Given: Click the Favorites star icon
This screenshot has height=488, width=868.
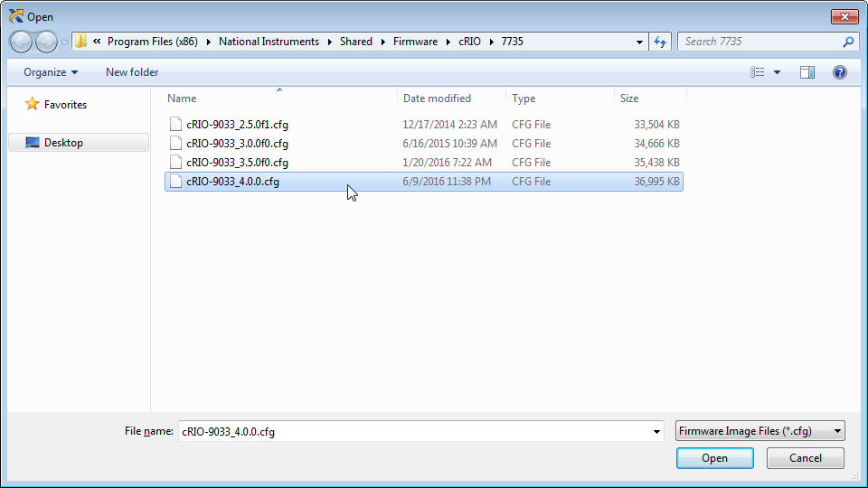Looking at the screenshot, I should pos(33,104).
